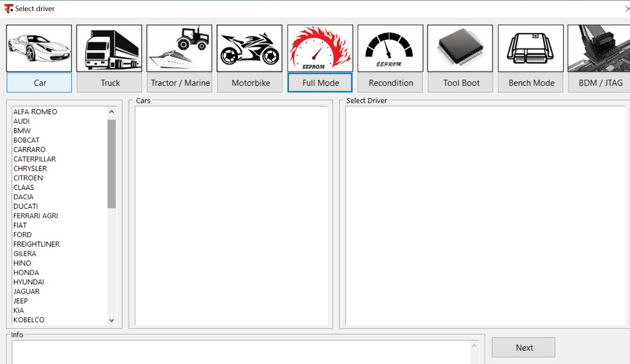Click inside the empty Cars list box
The width and height of the screenshot is (630, 364).
[232, 216]
